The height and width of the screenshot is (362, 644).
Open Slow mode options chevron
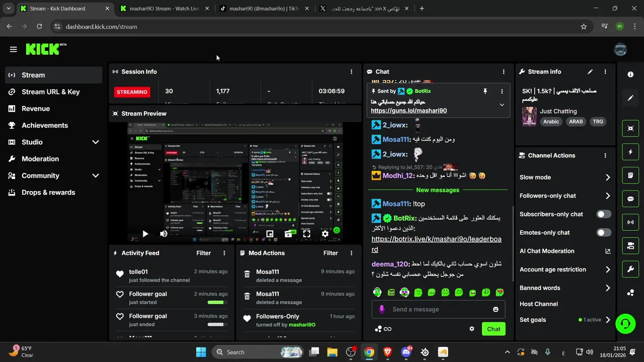[608, 177]
